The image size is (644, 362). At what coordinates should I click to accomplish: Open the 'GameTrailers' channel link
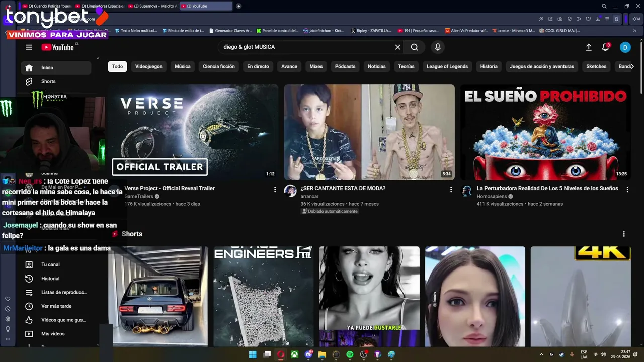click(139, 197)
